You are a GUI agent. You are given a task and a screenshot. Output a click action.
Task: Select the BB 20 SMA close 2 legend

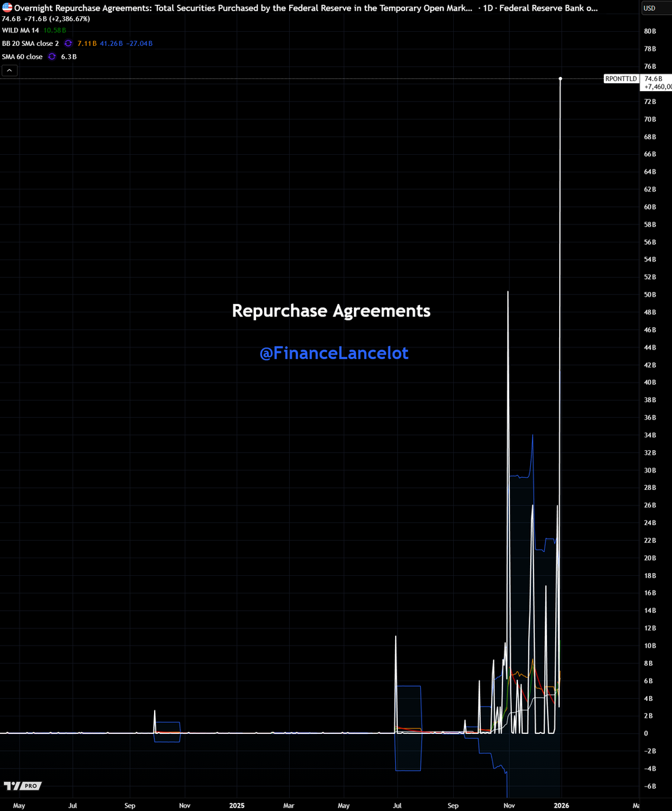[30, 43]
